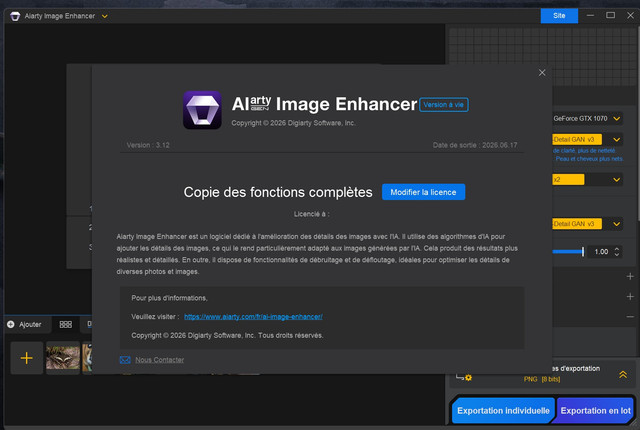640x430 pixels.
Task: Click the Version : 3.12 text
Action: 148,145
